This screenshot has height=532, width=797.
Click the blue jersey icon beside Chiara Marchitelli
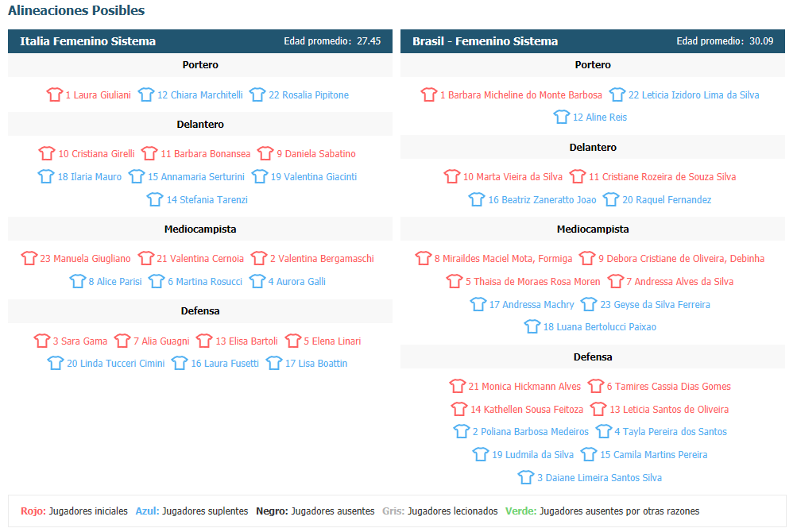coord(146,94)
